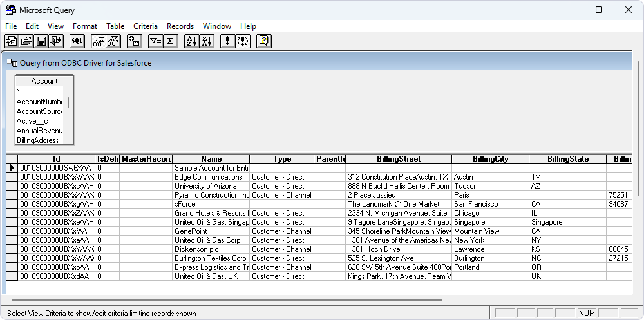This screenshot has width=644, height=320.
Task: Open the Edit menu
Action: 32,26
